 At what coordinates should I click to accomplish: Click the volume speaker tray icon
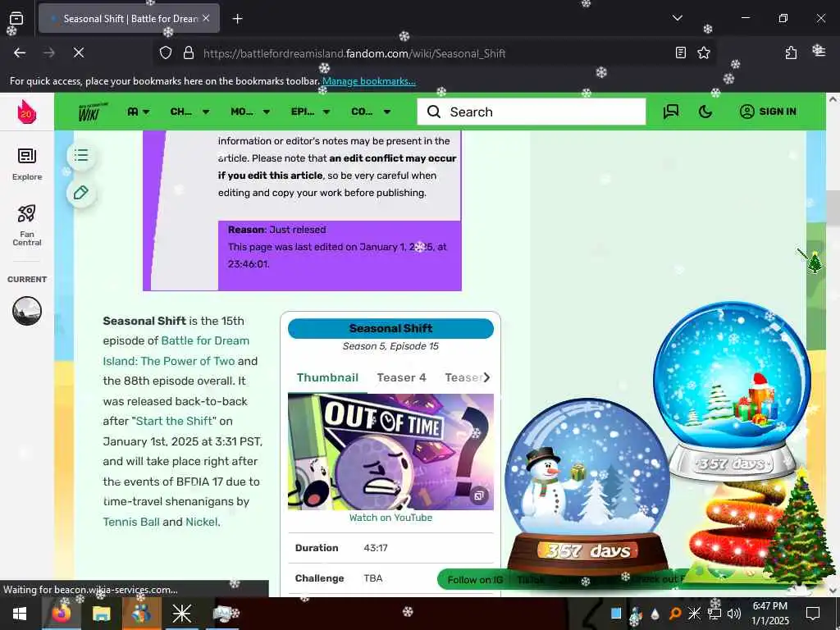click(x=734, y=614)
